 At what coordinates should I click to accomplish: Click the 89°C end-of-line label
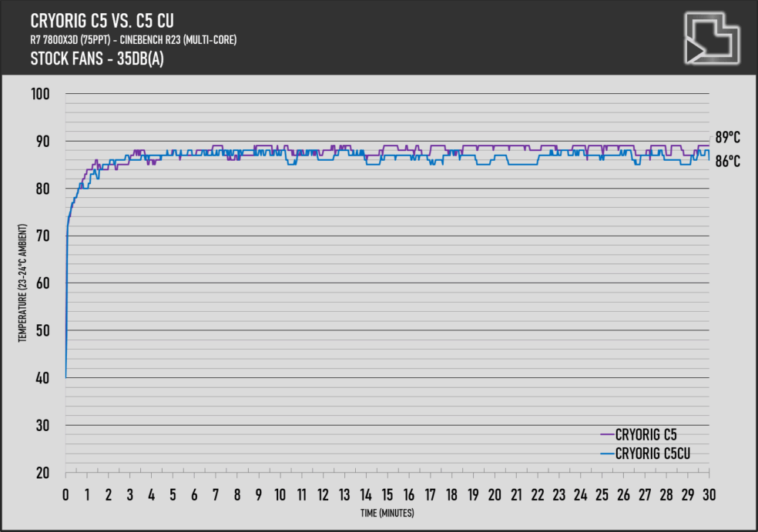[x=728, y=138]
